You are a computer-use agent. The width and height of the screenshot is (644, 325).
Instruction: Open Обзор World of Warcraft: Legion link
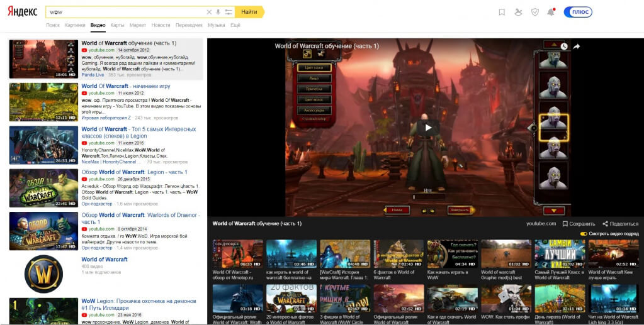click(134, 172)
